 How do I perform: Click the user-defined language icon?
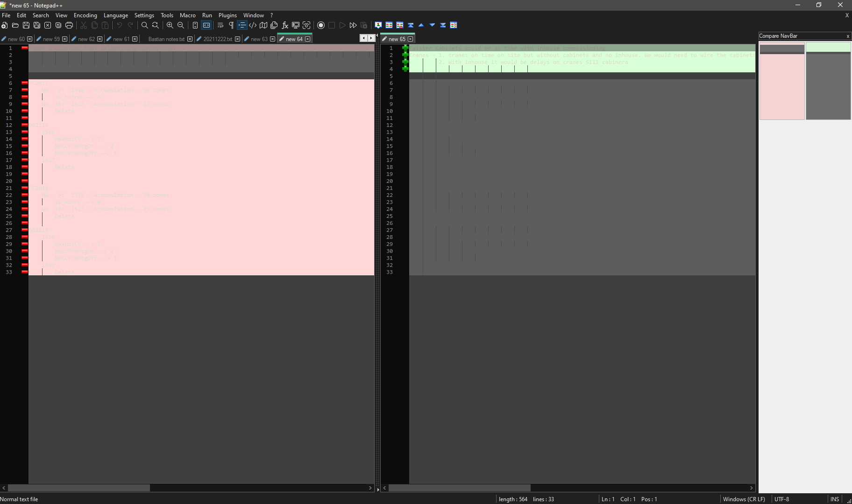(x=253, y=25)
